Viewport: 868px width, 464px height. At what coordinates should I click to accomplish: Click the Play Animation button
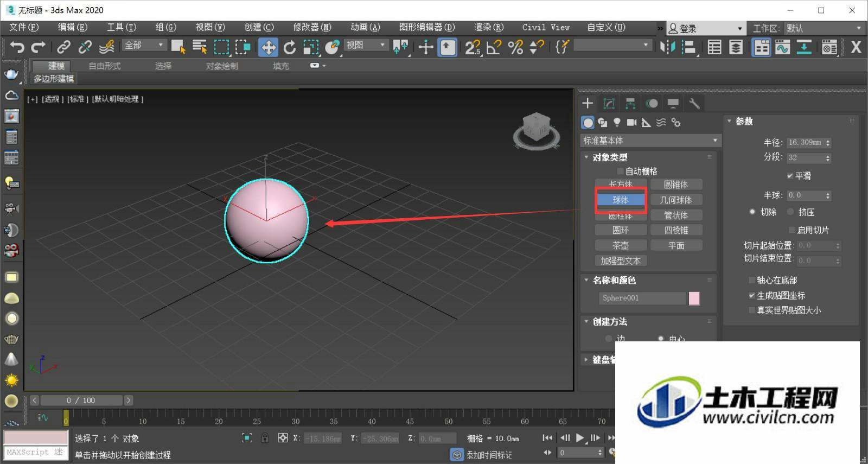(x=580, y=437)
